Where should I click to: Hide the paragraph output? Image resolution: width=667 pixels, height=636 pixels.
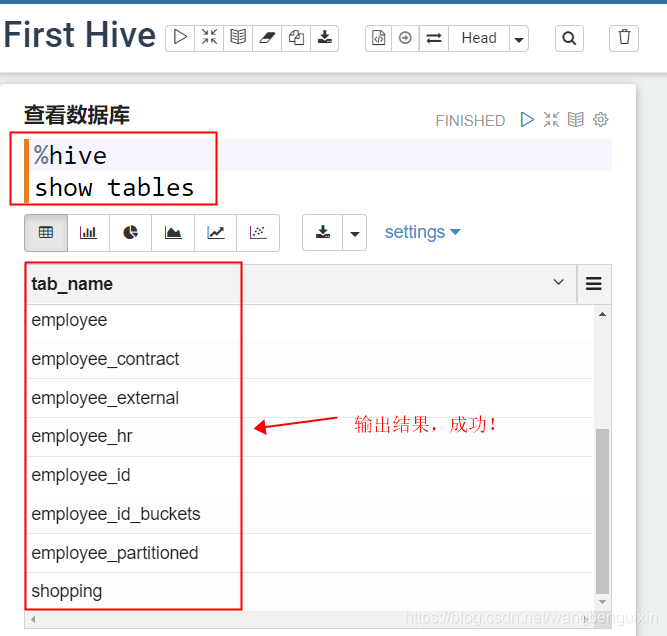576,120
